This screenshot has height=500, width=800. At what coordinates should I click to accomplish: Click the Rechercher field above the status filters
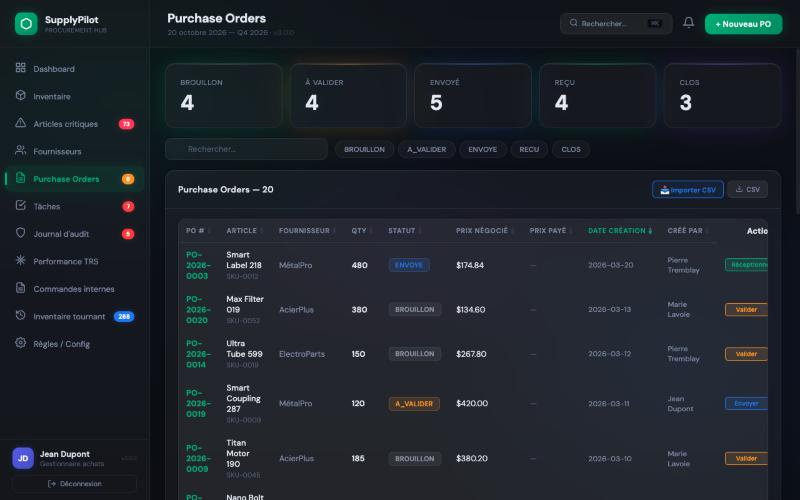click(x=246, y=149)
